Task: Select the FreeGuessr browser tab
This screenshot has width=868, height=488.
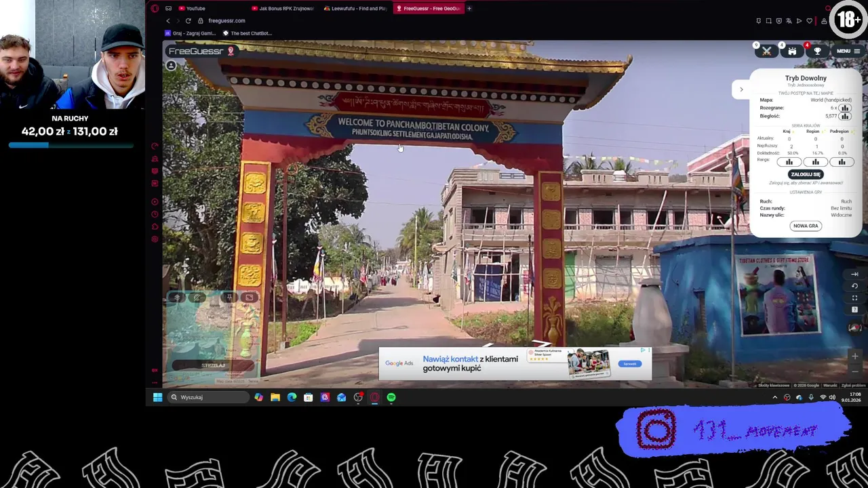Action: 429,8
